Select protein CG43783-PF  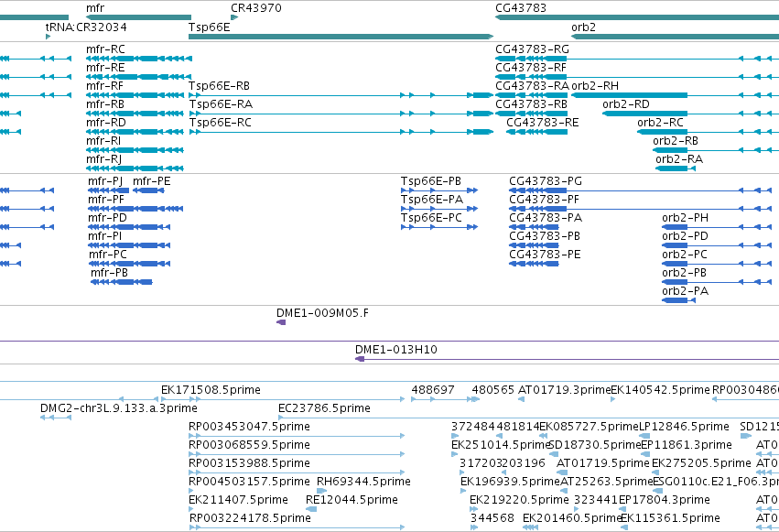(x=641, y=209)
